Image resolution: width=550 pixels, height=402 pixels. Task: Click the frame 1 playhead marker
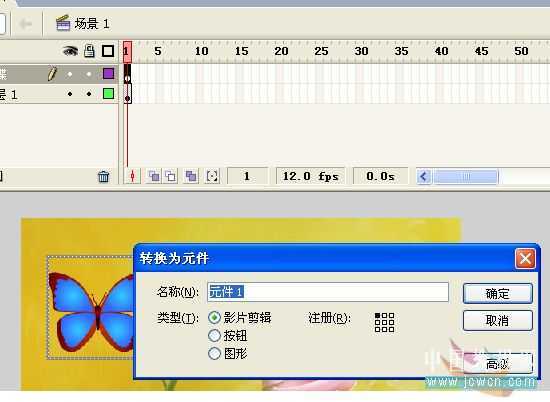pyautogui.click(x=127, y=52)
